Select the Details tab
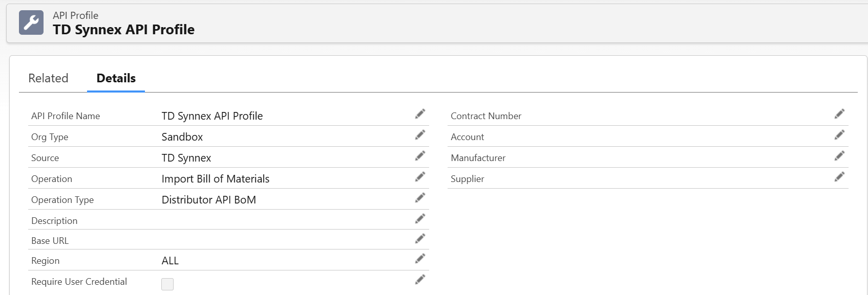 point(116,78)
